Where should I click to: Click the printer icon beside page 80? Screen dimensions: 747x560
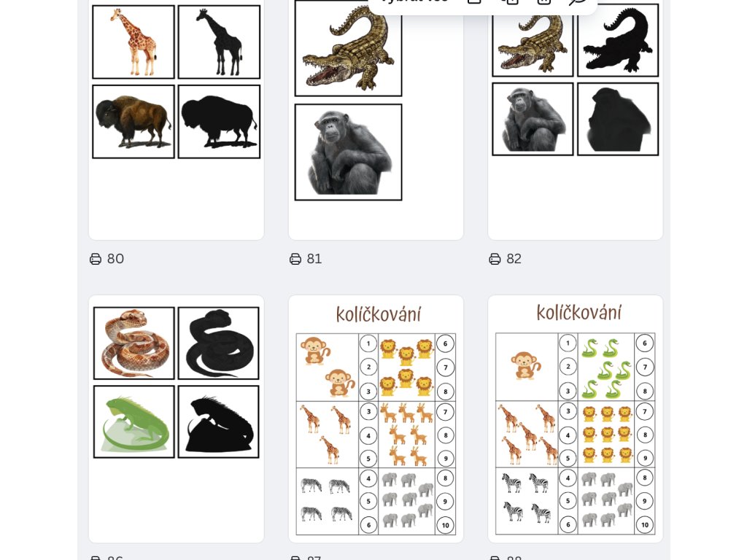coord(96,259)
